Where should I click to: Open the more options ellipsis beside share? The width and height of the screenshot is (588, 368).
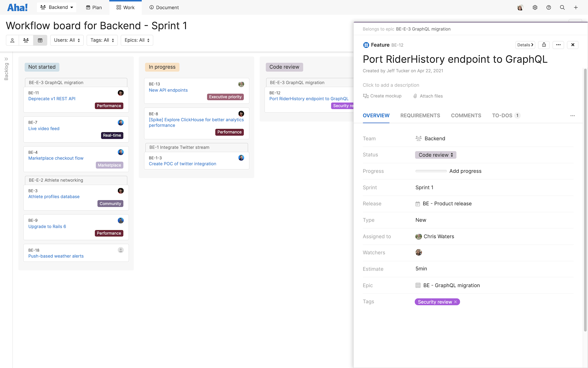click(558, 45)
